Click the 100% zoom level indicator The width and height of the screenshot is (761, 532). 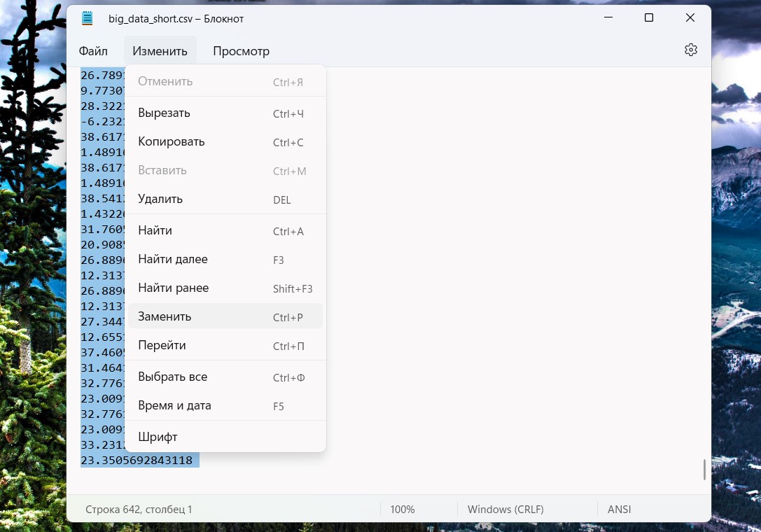403,510
